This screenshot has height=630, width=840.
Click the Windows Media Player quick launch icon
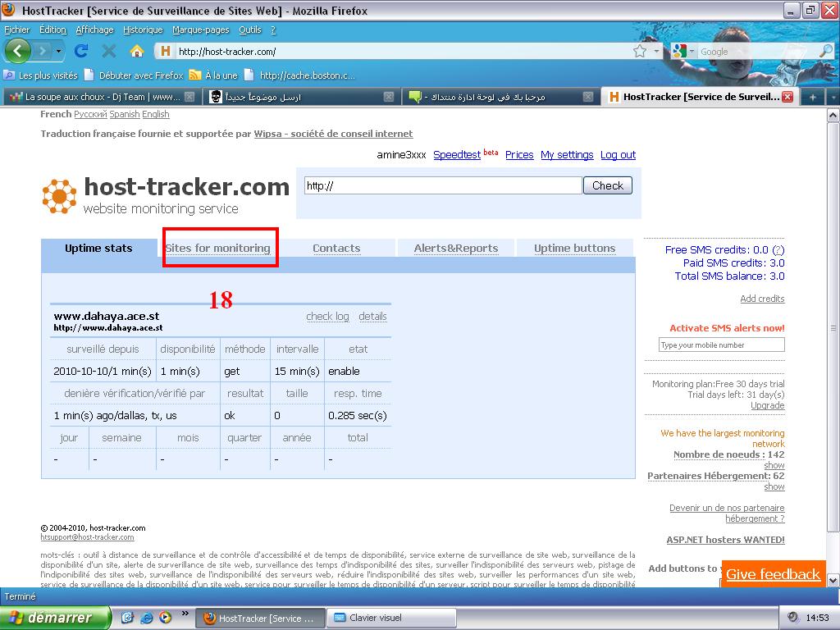click(x=164, y=618)
